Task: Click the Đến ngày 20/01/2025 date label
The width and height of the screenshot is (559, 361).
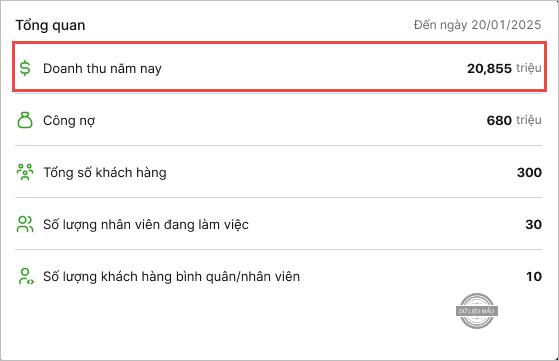Action: point(477,25)
